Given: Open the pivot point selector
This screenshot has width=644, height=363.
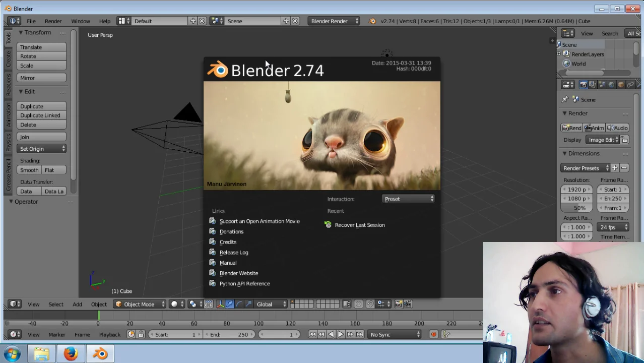Looking at the screenshot, I should tap(196, 304).
